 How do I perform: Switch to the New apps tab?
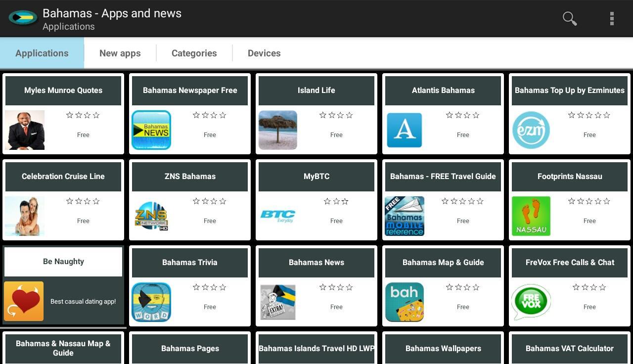120,53
